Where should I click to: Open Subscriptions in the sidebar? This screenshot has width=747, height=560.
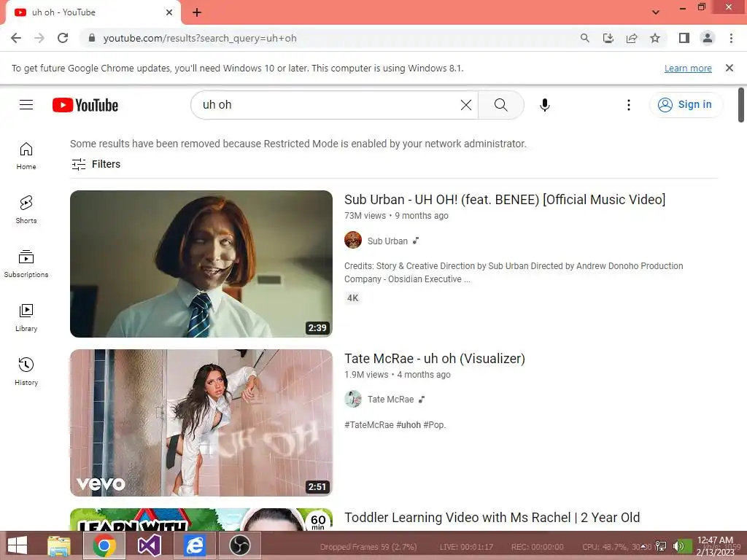tap(26, 263)
